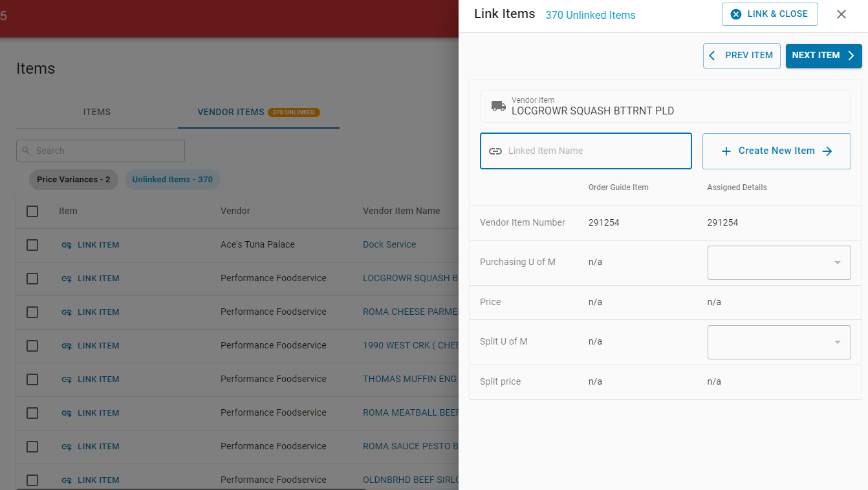Click the search magnifier icon

[x=26, y=151]
